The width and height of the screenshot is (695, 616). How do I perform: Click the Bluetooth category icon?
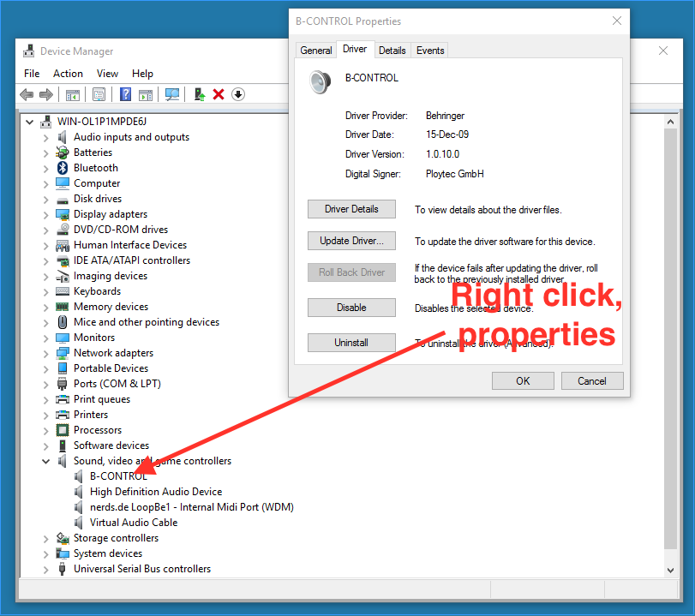coord(63,168)
